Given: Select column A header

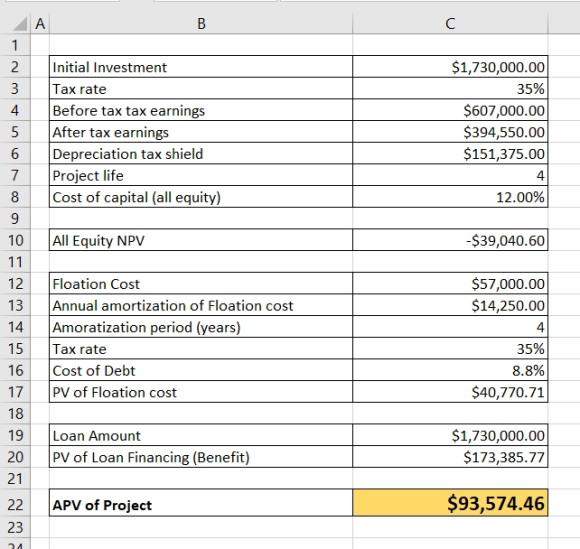Looking at the screenshot, I should pos(40,24).
